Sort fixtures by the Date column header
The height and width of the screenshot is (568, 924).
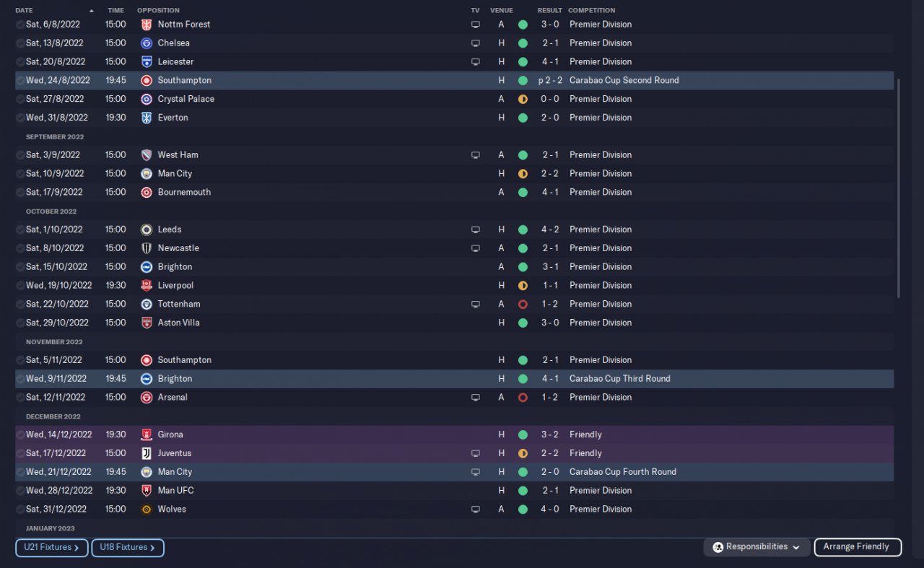pyautogui.click(x=24, y=10)
